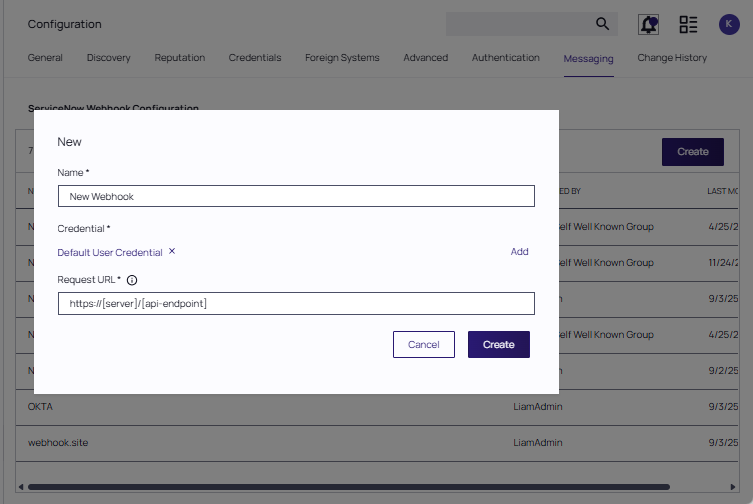Click the horizontal scrollbar at bottom

[x=380, y=488]
